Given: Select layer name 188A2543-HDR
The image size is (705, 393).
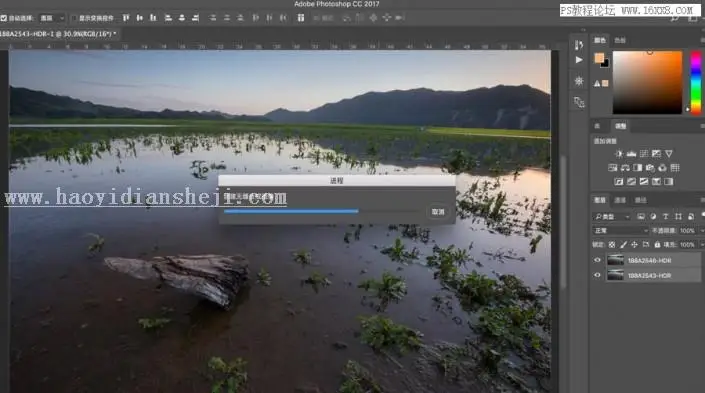Looking at the screenshot, I should 649,276.
